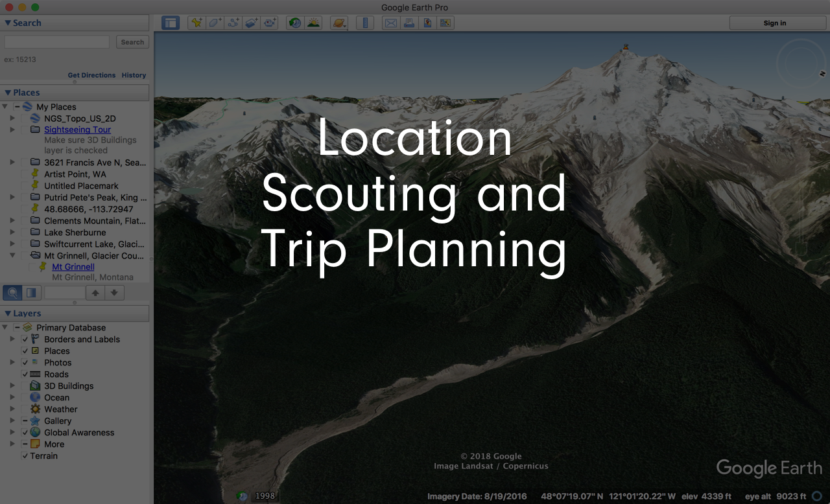Add a placemark with the pushpin tool
Screen dimensions: 830x504
(196, 23)
